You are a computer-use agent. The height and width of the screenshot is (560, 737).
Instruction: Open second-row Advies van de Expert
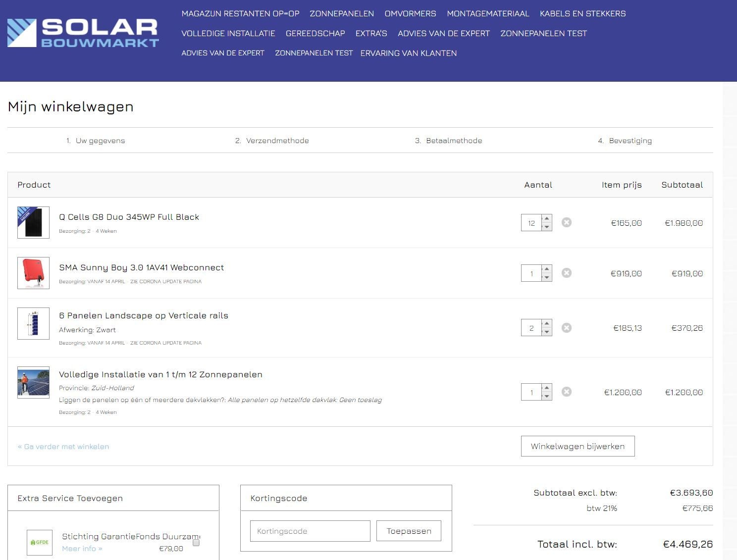444,33
